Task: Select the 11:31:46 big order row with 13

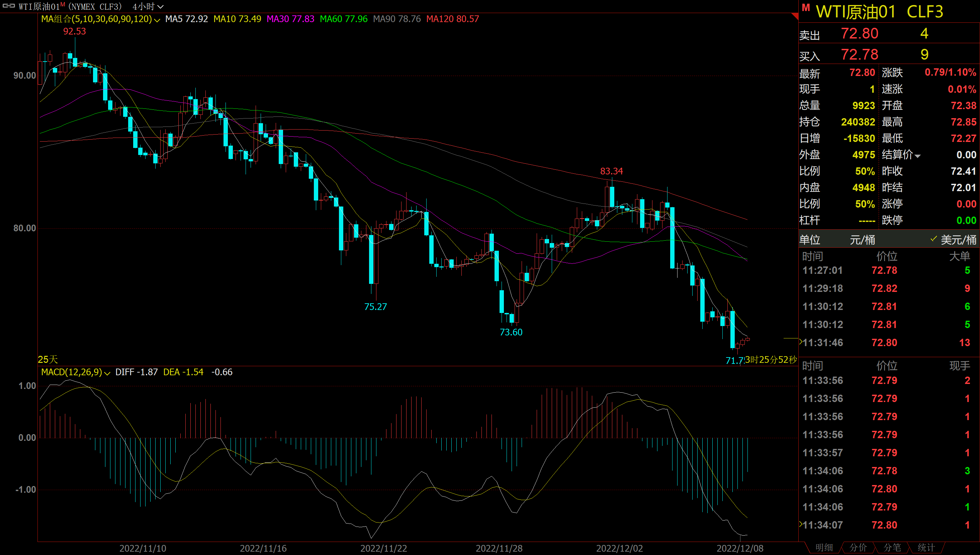Action: click(x=889, y=343)
